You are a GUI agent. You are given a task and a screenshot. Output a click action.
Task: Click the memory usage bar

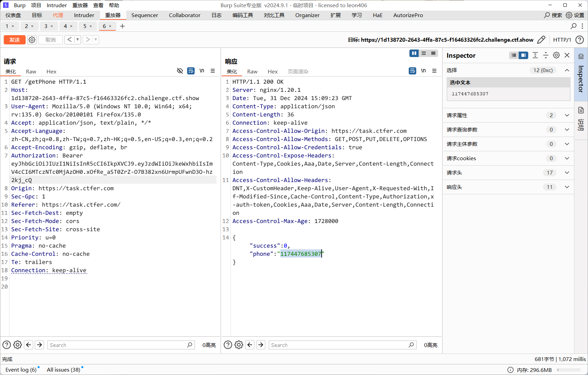569,370
